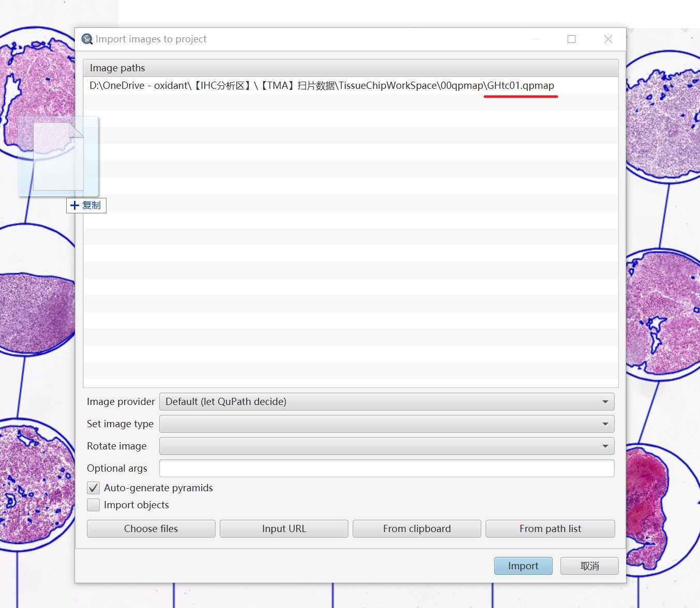The width and height of the screenshot is (700, 608).
Task: Click the bright pink tissue core in the background viewer
Action: [x=647, y=509]
